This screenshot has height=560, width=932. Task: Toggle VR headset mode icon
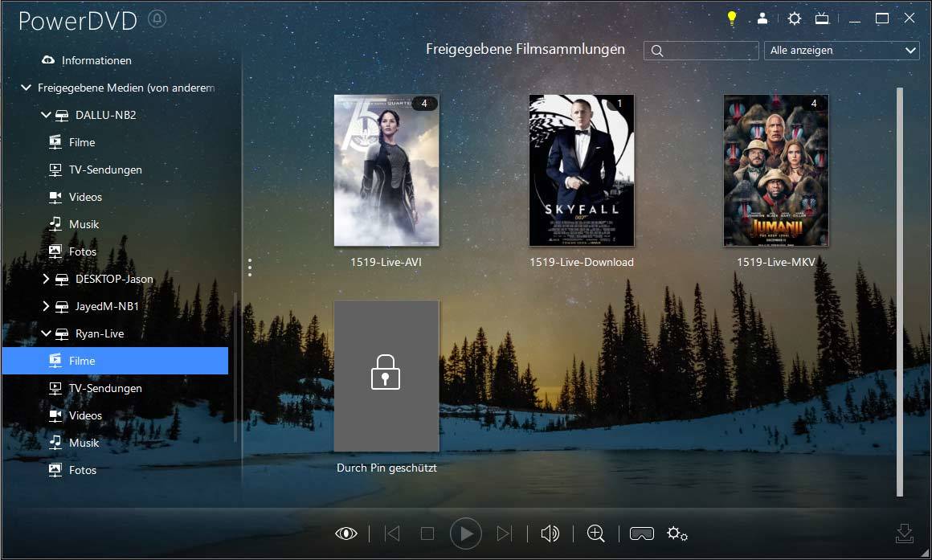pyautogui.click(x=642, y=533)
